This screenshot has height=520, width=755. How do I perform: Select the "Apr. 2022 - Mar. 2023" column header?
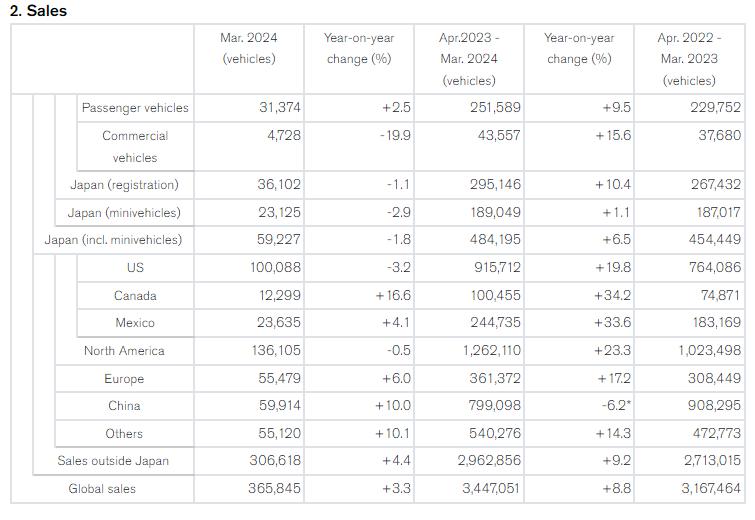coord(689,58)
